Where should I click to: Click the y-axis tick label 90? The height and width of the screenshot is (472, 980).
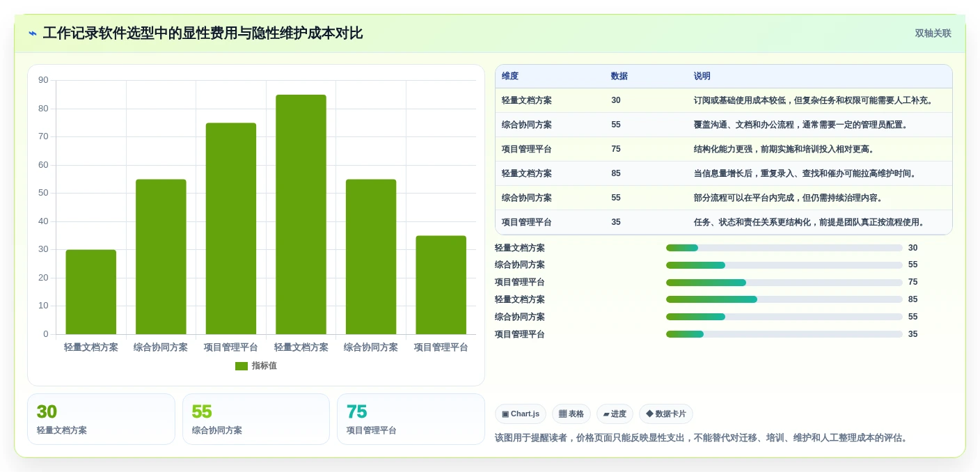(x=43, y=80)
